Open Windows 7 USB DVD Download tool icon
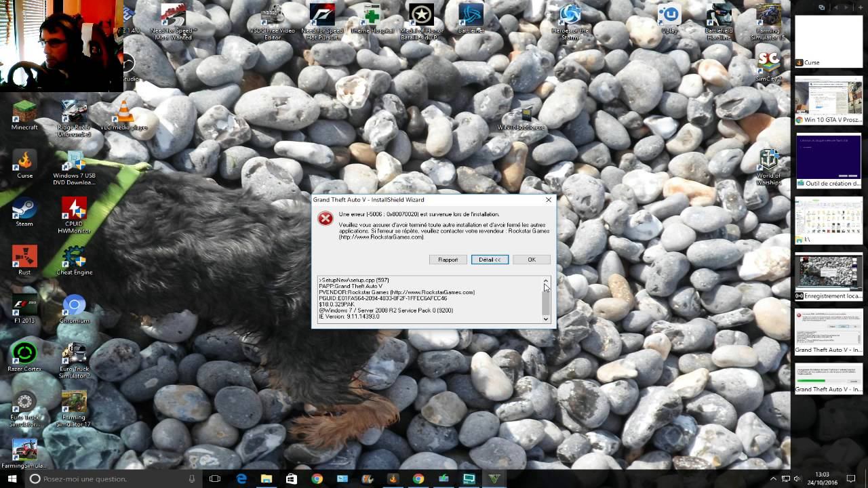The width and height of the screenshot is (868, 488). pyautogui.click(x=74, y=168)
